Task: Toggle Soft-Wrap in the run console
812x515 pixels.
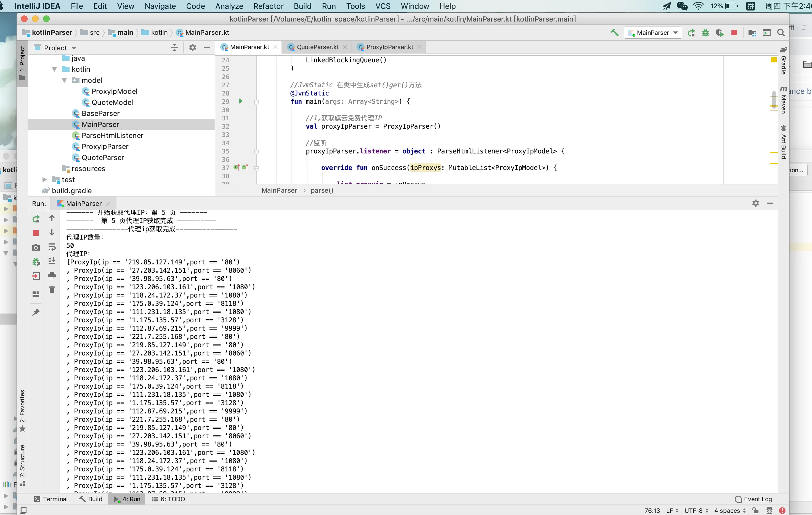Action: (x=52, y=247)
